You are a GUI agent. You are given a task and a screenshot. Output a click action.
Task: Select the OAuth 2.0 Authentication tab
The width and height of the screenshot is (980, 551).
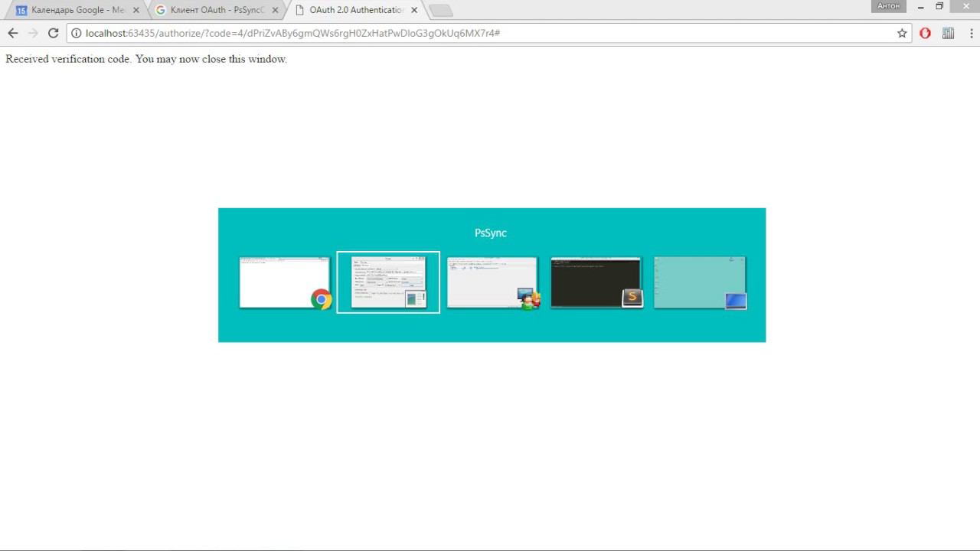click(356, 11)
